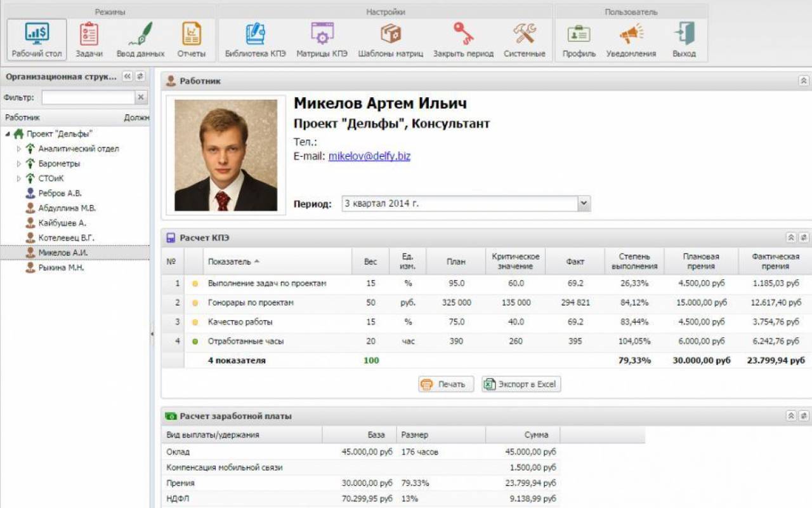The width and height of the screenshot is (812, 508).
Task: Click the План column header
Action: point(455,261)
